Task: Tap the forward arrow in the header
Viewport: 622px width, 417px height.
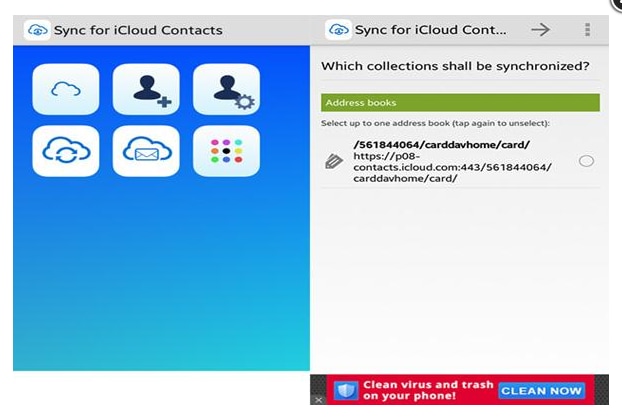Action: (541, 29)
